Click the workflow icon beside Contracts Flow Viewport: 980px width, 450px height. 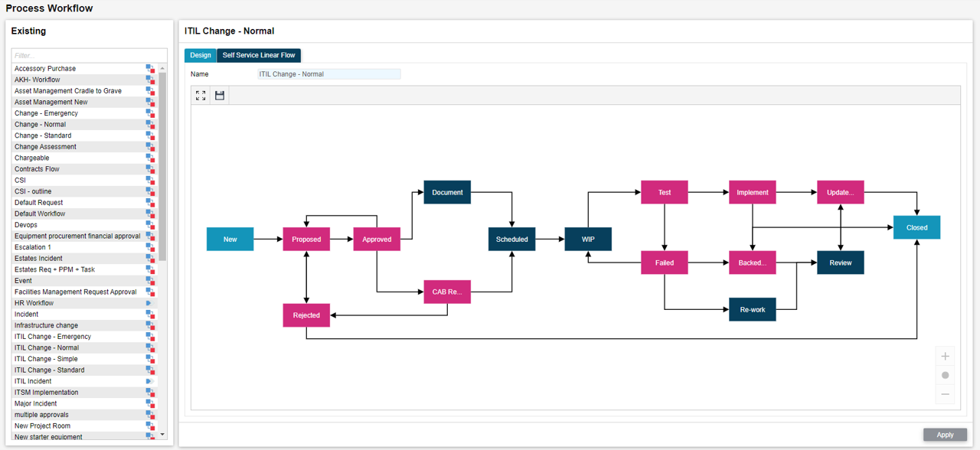[x=150, y=169]
